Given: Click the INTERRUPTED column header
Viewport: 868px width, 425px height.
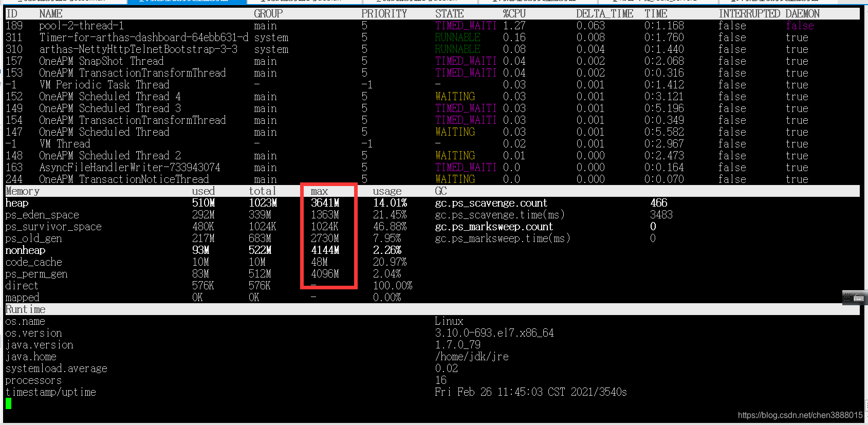Looking at the screenshot, I should pos(749,14).
